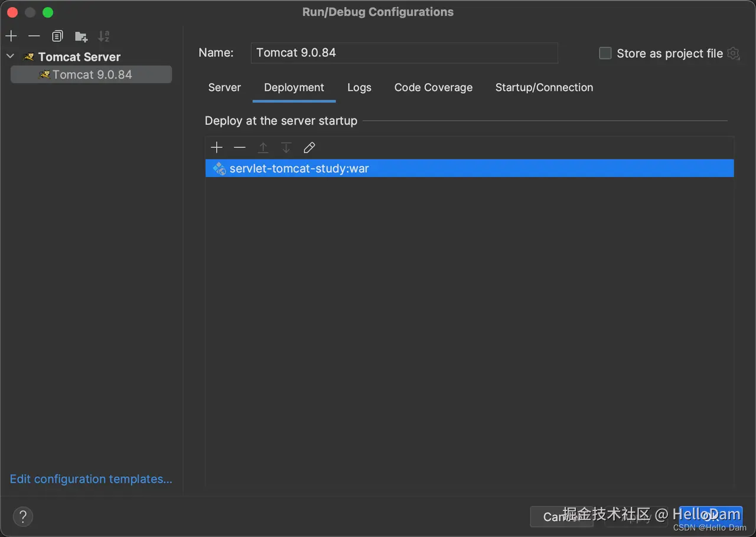Enable Store as project file checkbox
Image resolution: width=756 pixels, height=537 pixels.
click(605, 54)
